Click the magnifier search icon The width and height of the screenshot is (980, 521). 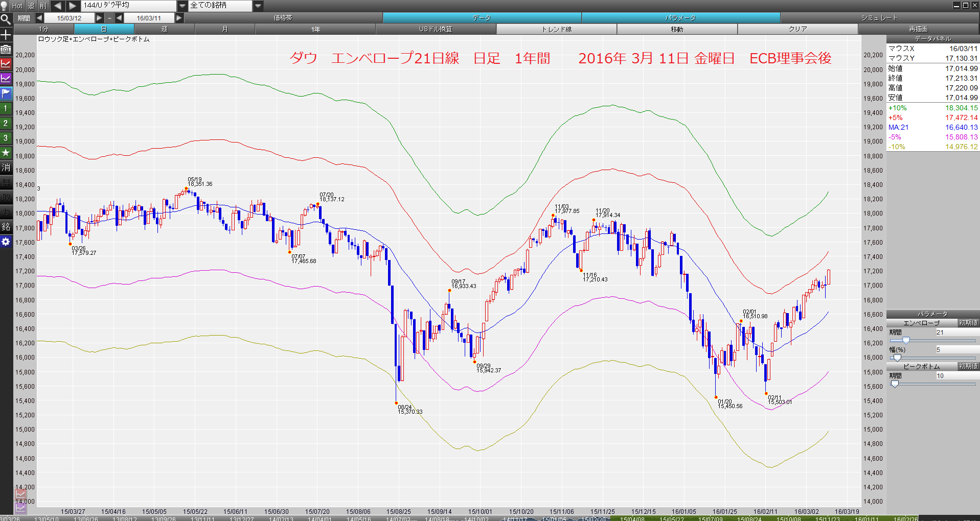coord(6,20)
